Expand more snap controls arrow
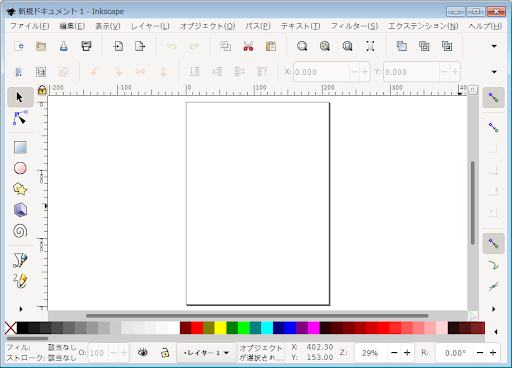This screenshot has height=368, width=512. (494, 309)
